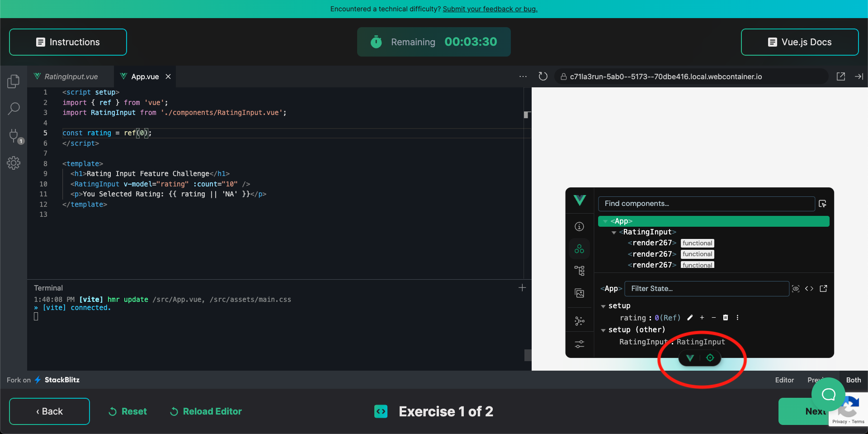This screenshot has height=434, width=868.
Task: Collapse the App node in component tree
Action: 605,221
